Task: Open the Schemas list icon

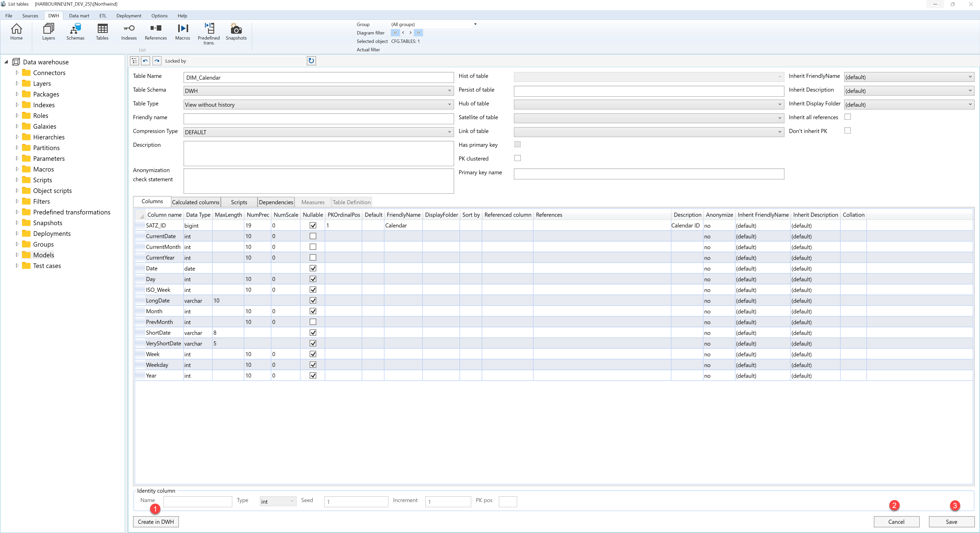Action: click(x=75, y=32)
